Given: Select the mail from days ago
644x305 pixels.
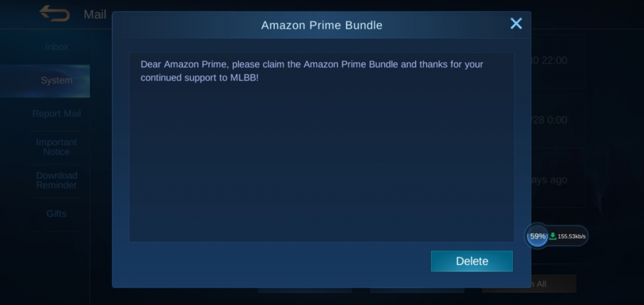Looking at the screenshot, I should (x=558, y=180).
